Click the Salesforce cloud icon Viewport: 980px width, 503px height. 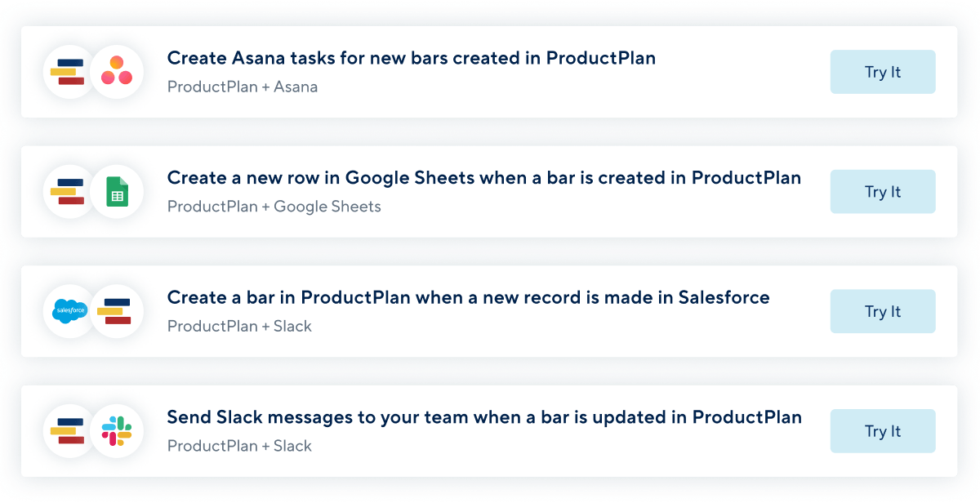click(69, 311)
